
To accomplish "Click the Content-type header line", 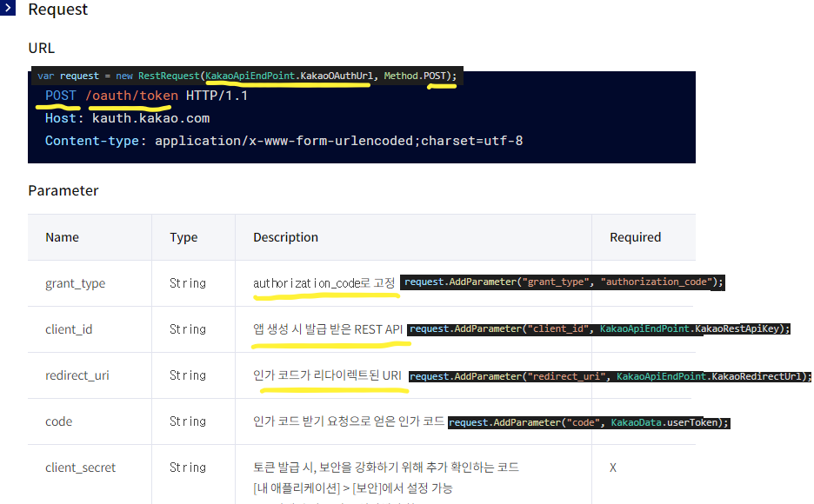I will tap(284, 141).
